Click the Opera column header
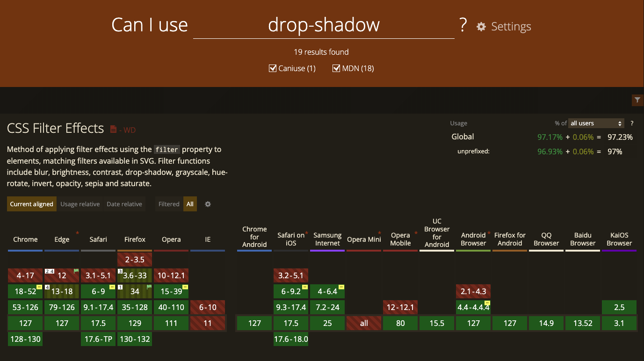Viewport: 644px width, 361px height. [x=171, y=239]
